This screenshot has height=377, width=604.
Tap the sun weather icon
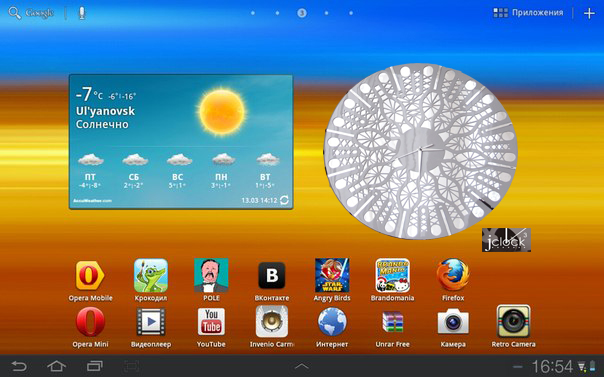coord(222,111)
